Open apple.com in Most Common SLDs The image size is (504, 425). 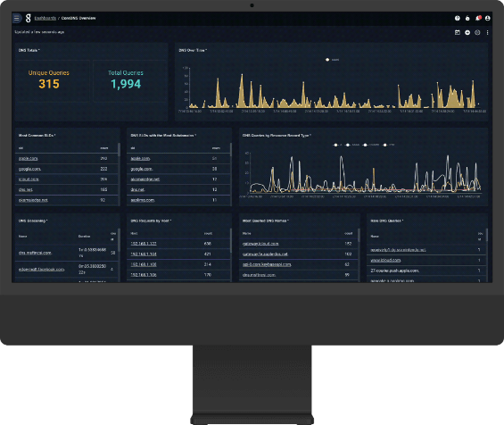(28, 158)
